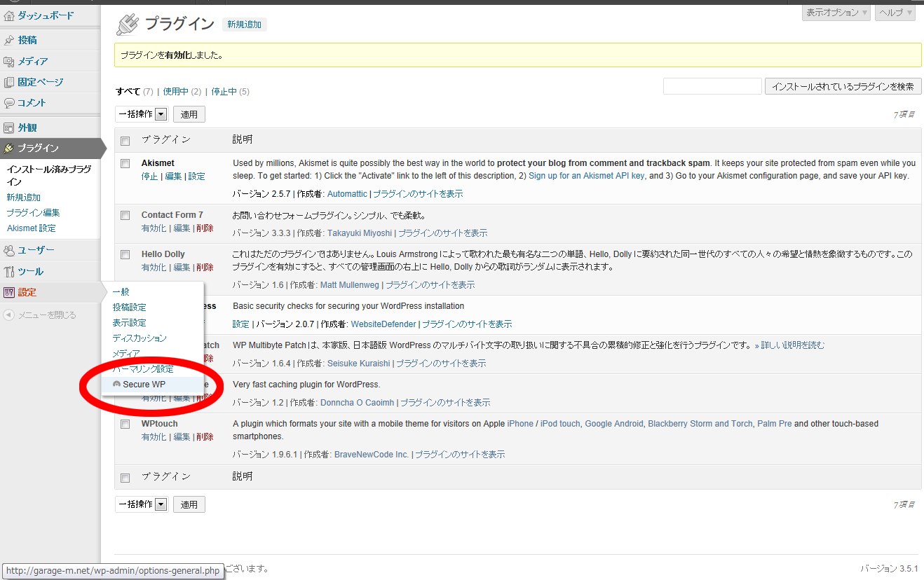This screenshot has height=580, width=924.
Task: Click the 固定ページ (Pages) sidebar icon
Action: point(9,83)
